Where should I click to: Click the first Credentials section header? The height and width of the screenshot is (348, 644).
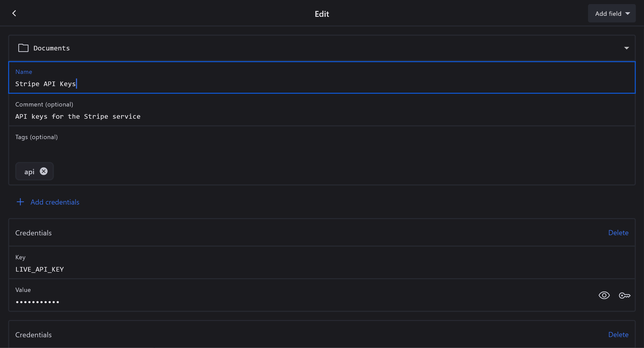[33, 233]
